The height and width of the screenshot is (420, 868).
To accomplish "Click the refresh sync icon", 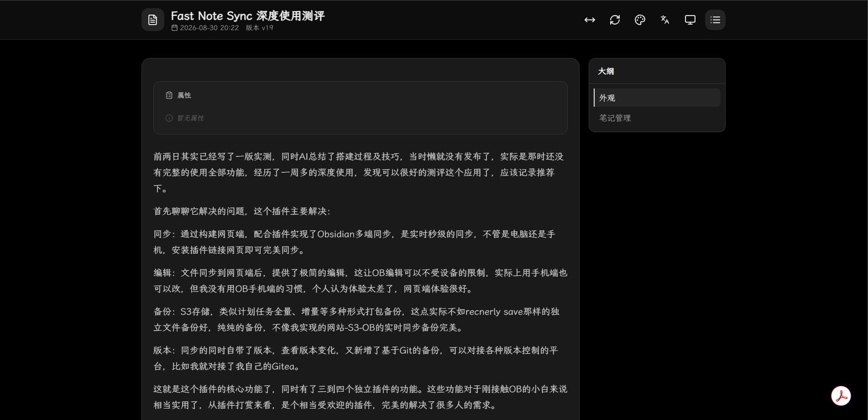I will 615,20.
